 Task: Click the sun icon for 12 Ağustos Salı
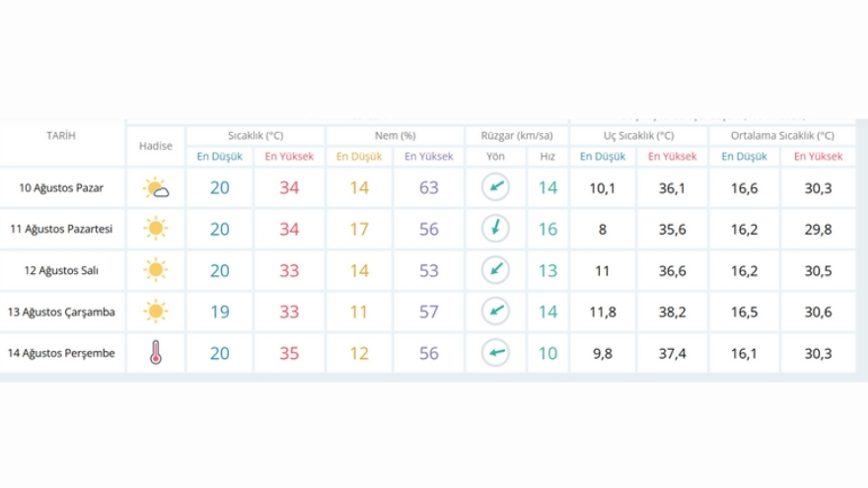click(156, 270)
